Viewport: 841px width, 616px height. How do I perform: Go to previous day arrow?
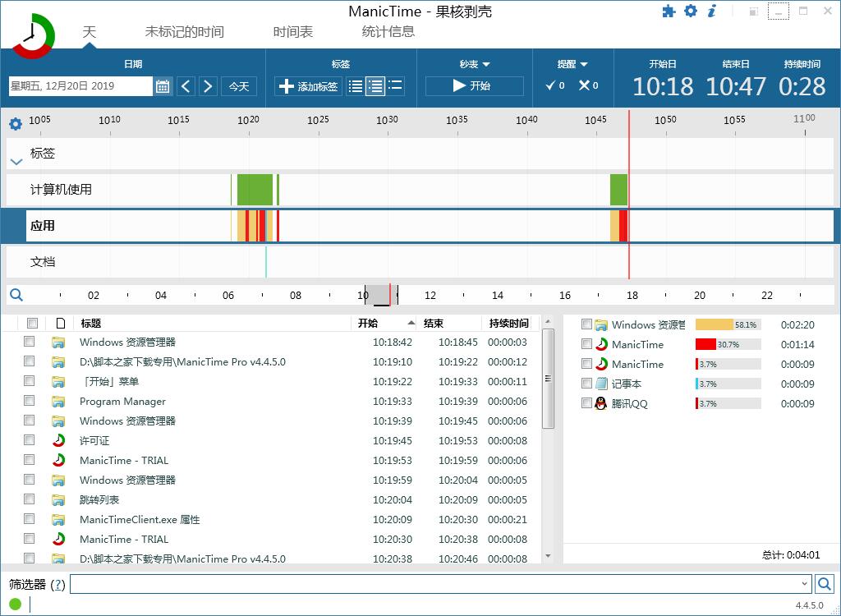tap(186, 86)
